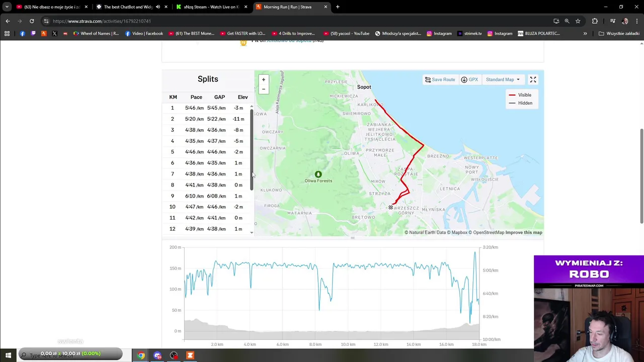
Task: Open Video | Facebook bookmark
Action: (x=144, y=34)
